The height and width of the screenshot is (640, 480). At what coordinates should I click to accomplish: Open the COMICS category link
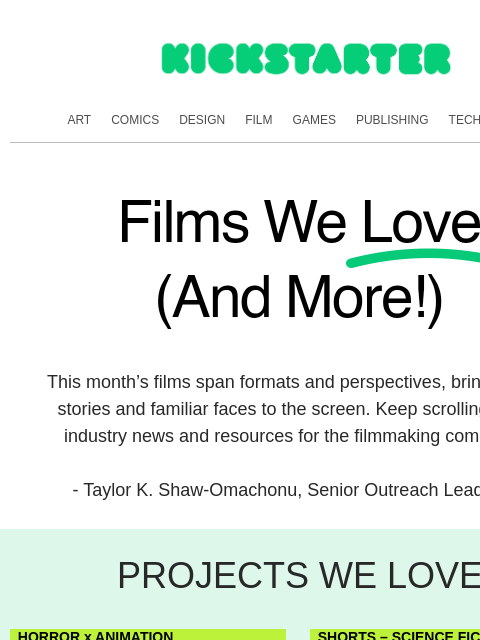(x=135, y=120)
